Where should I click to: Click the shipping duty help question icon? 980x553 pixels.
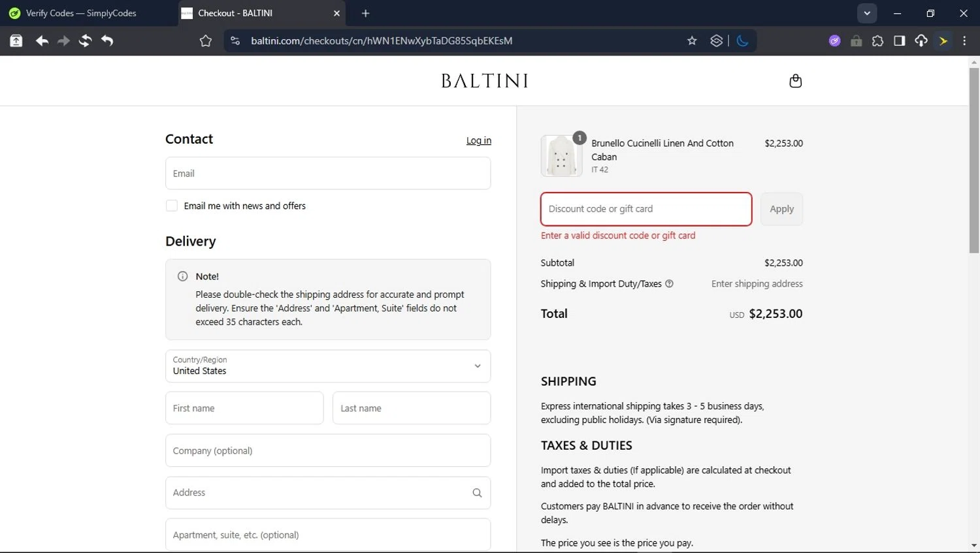(669, 283)
